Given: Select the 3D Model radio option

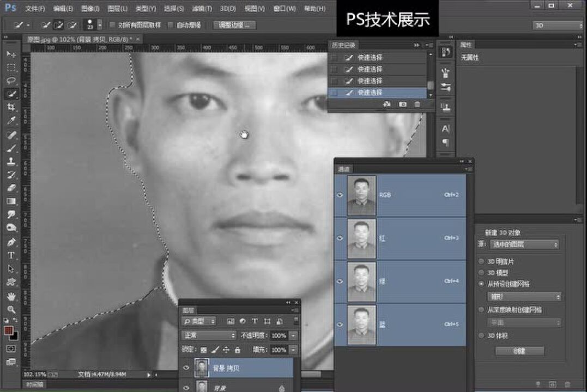Looking at the screenshot, I should point(481,272).
